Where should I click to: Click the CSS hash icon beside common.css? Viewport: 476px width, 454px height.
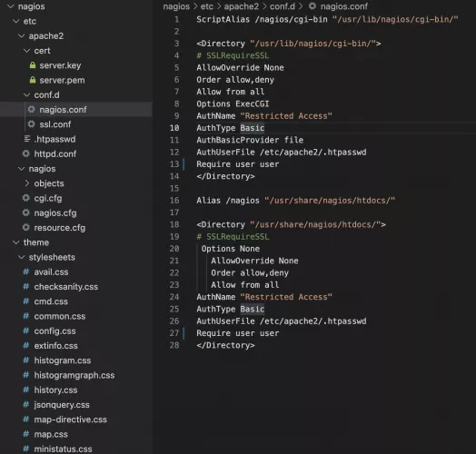pos(26,316)
